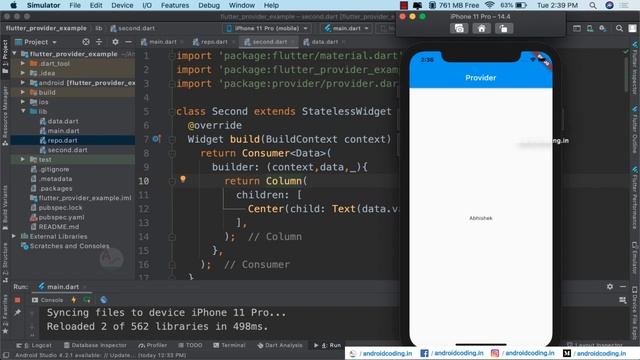Expand the test folder arrow
The width and height of the screenshot is (640, 360).
23,160
